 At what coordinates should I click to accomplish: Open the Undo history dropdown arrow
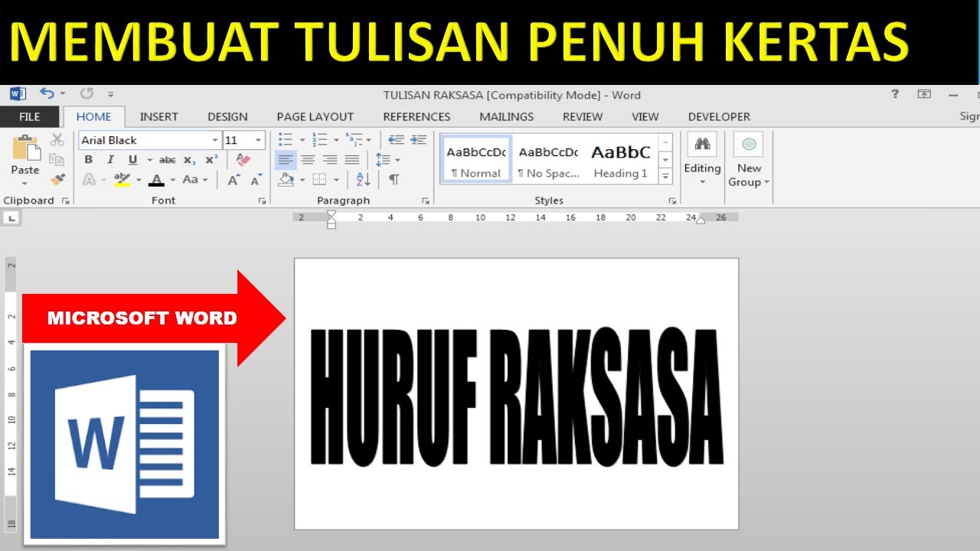[63, 94]
